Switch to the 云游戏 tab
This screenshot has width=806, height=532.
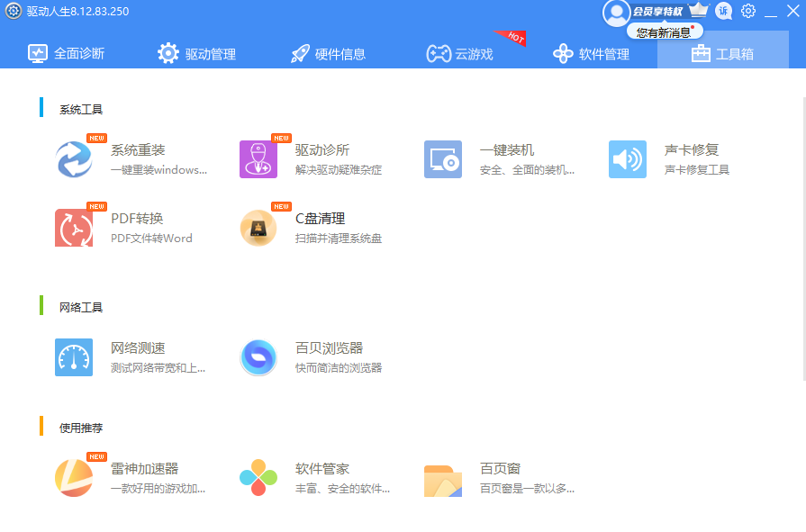[460, 53]
